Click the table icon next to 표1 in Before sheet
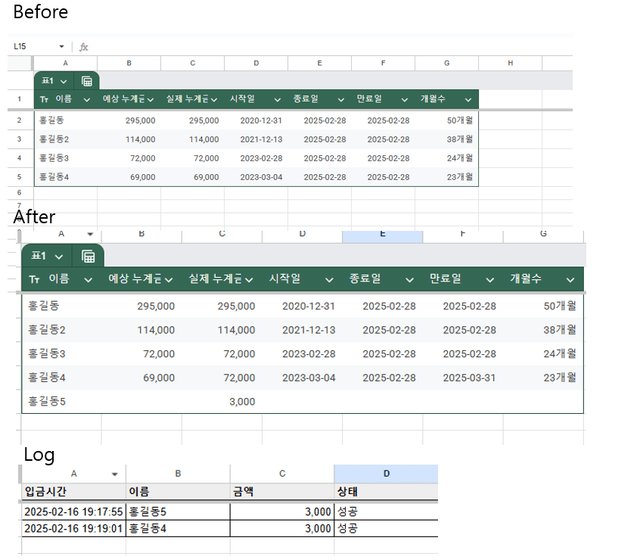 pos(87,81)
